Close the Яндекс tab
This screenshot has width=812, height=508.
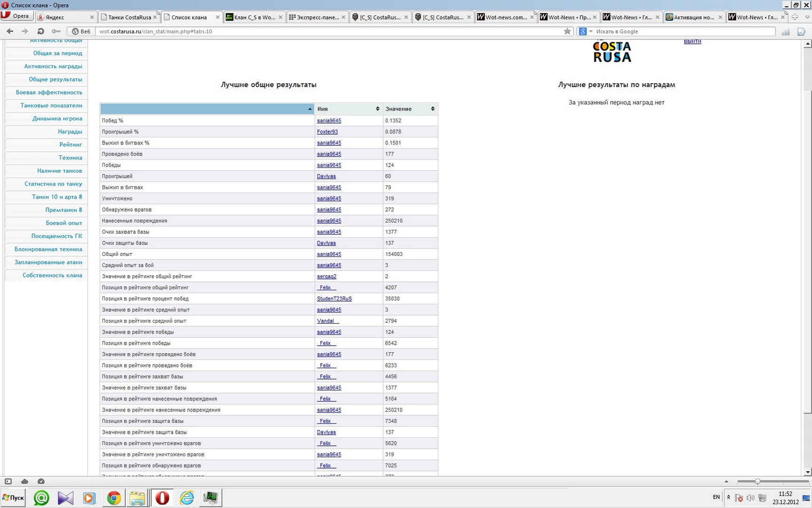coord(92,17)
